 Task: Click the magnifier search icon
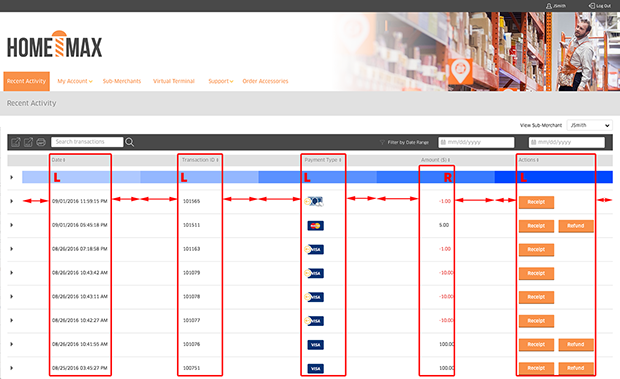click(130, 142)
